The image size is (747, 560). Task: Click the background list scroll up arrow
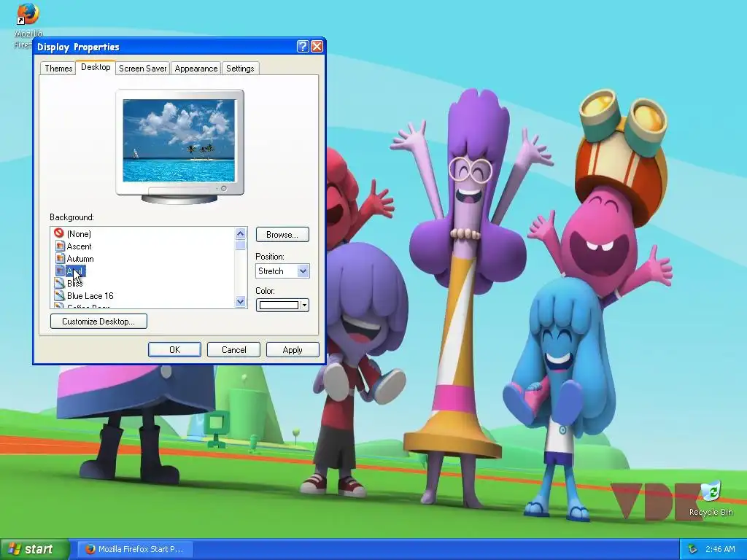tap(241, 233)
